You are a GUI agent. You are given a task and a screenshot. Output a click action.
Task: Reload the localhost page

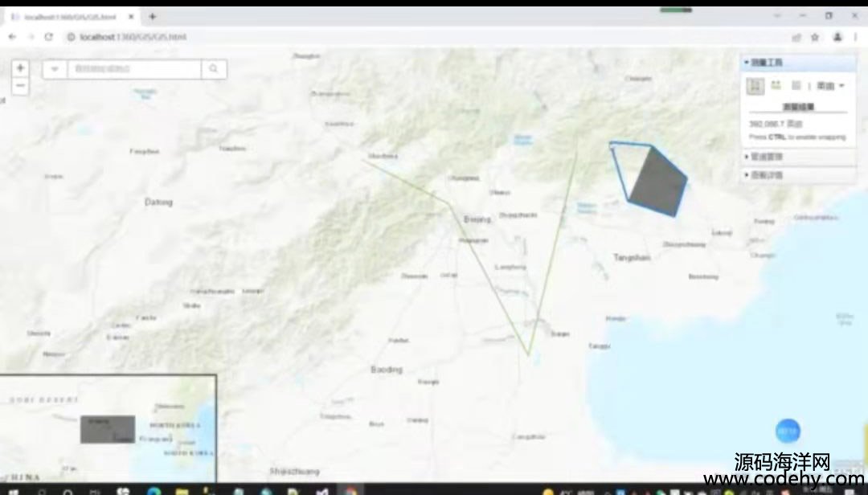pyautogui.click(x=49, y=37)
